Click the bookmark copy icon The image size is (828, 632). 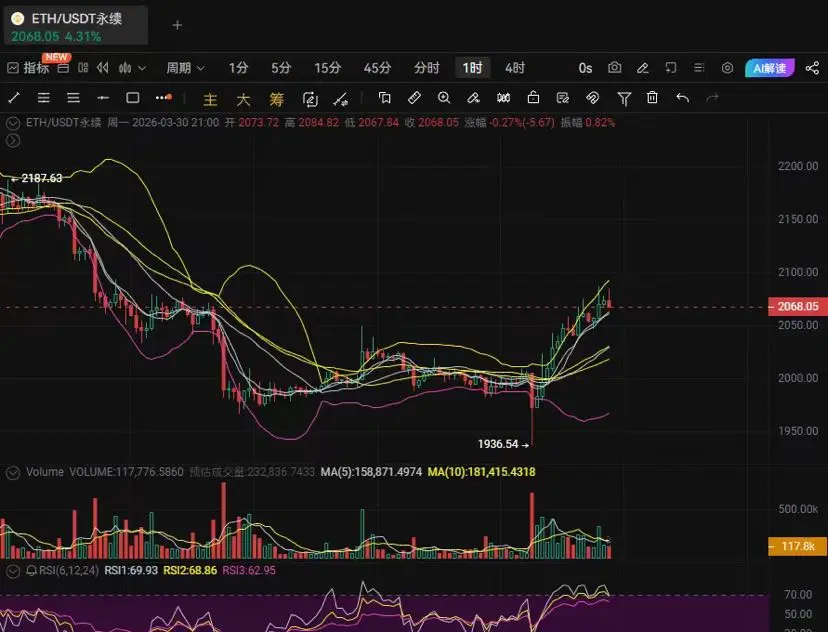pos(385,98)
